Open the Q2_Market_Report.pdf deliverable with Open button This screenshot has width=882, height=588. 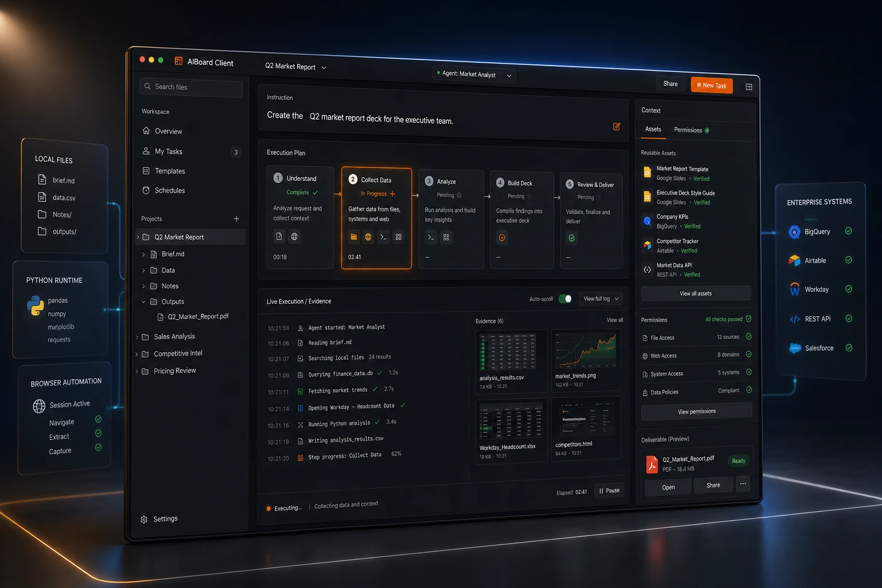tap(668, 487)
